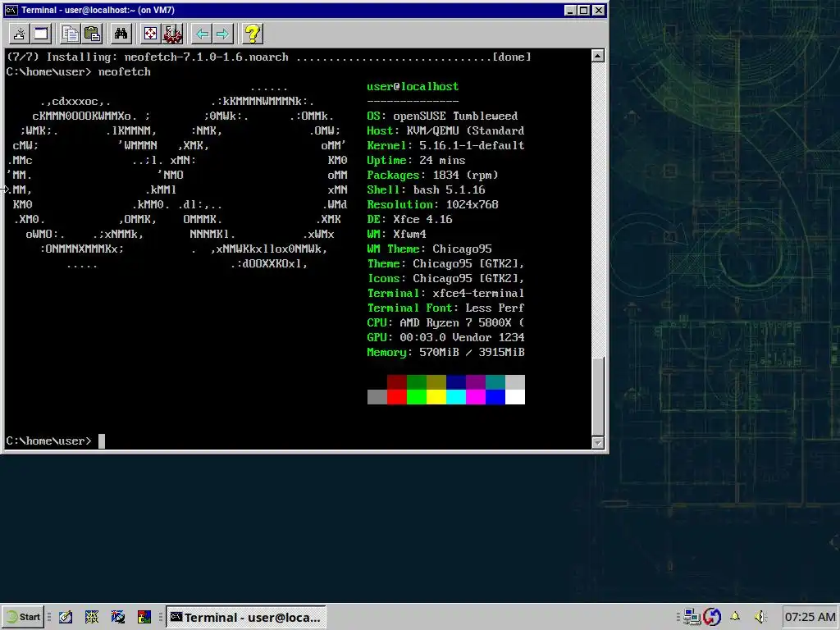Click the white color block
The height and width of the screenshot is (630, 840).
tap(515, 397)
